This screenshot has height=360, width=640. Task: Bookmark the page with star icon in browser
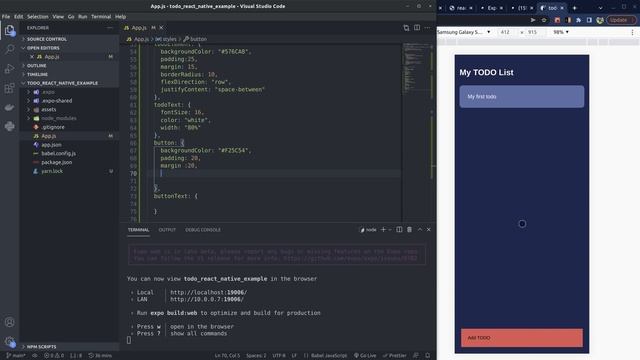[x=544, y=20]
